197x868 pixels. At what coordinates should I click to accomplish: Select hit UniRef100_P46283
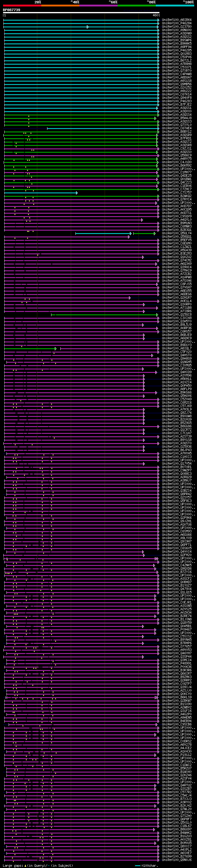[177, 101]
